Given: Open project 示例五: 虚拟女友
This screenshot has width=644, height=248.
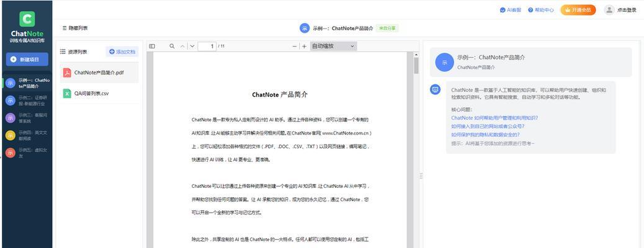Looking at the screenshot, I should pos(27,153).
